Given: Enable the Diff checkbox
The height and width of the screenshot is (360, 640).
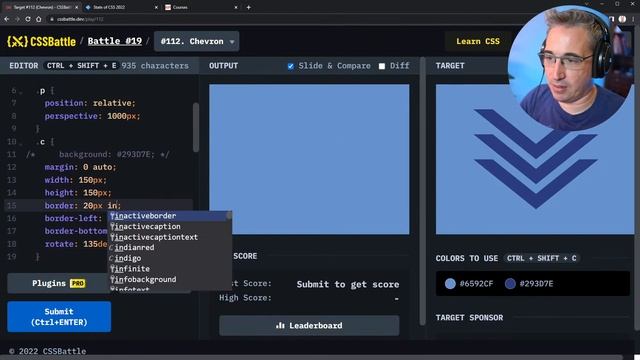Looking at the screenshot, I should pyautogui.click(x=382, y=66).
